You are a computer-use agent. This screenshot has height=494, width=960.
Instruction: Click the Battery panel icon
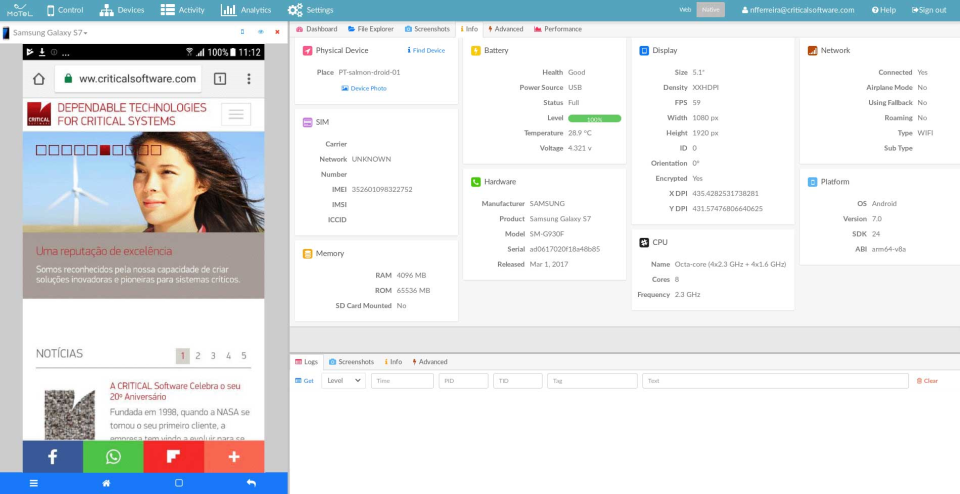tap(476, 51)
